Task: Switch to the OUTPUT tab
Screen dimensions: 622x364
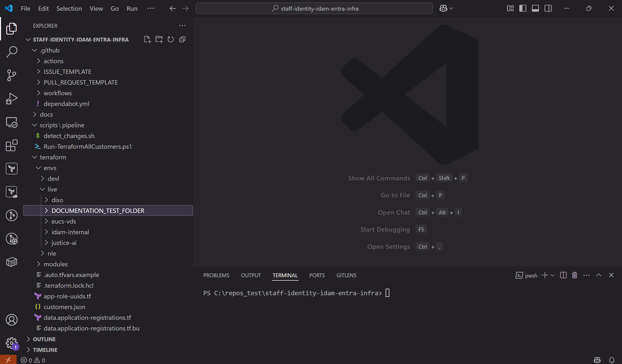Action: [x=251, y=275]
